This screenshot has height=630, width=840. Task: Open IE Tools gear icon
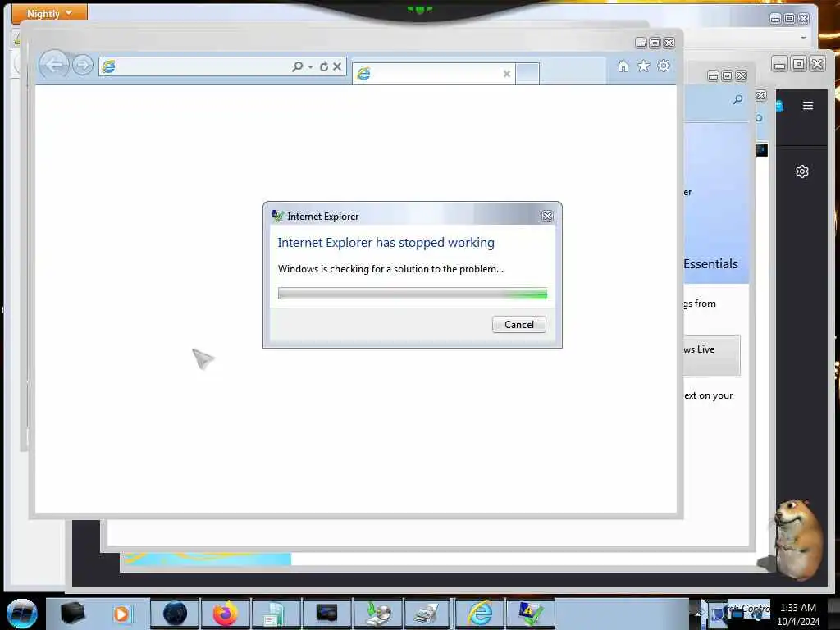[x=664, y=66]
